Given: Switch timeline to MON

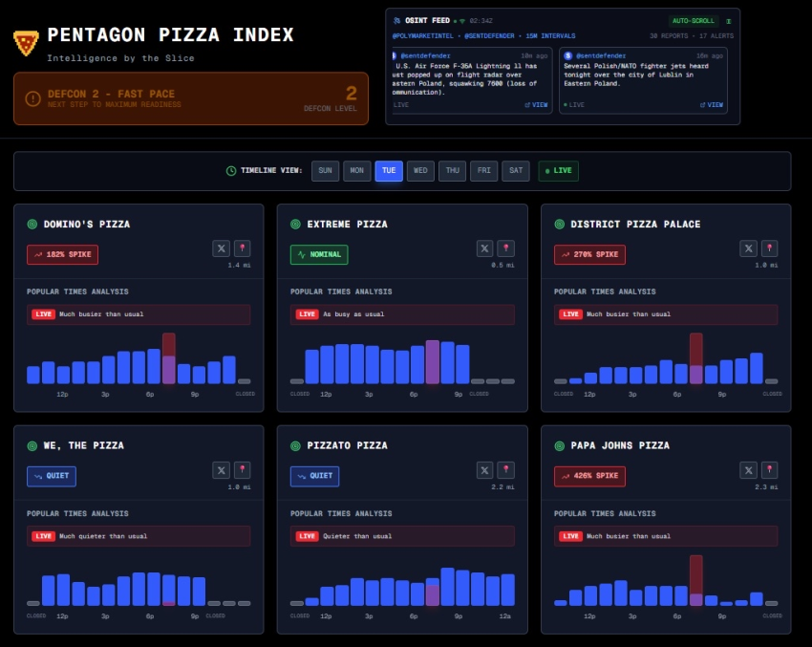Looking at the screenshot, I should pos(357,171).
